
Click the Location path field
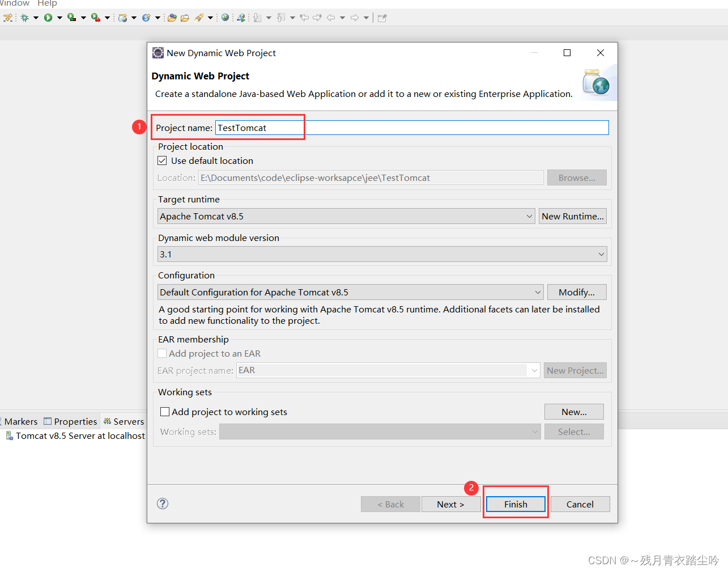371,177
